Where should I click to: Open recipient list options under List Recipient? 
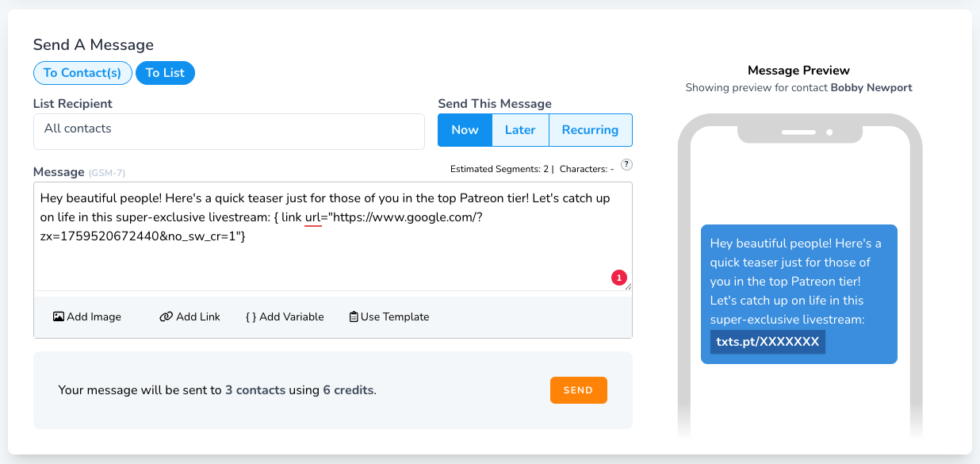[x=228, y=132]
